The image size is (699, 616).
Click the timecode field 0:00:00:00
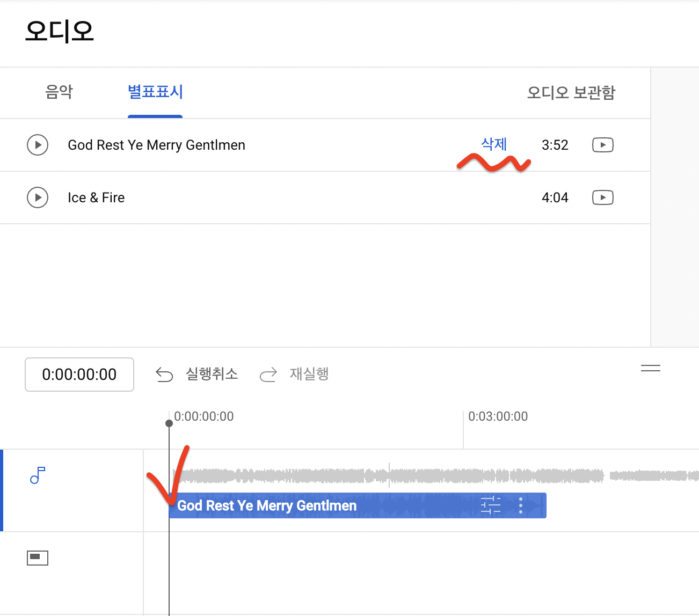pos(79,375)
